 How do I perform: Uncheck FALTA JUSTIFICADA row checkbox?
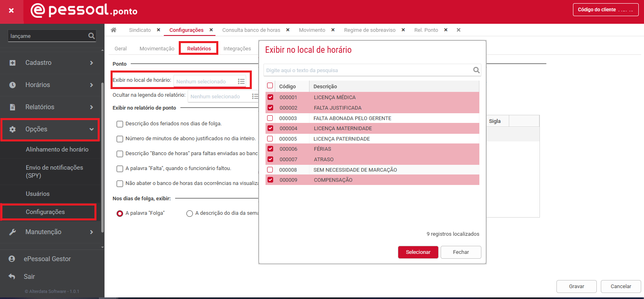(x=270, y=108)
